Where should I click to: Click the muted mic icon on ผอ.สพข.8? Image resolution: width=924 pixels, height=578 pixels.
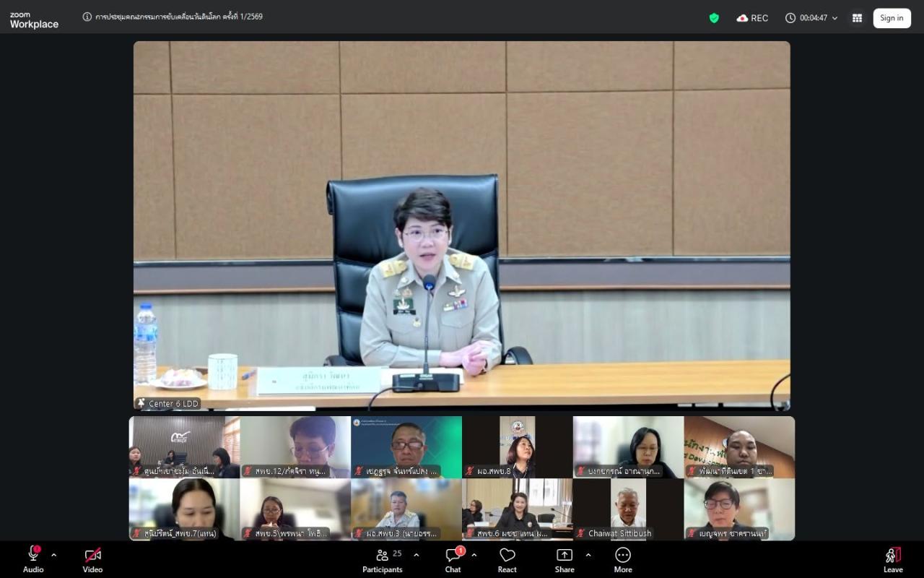coord(469,471)
